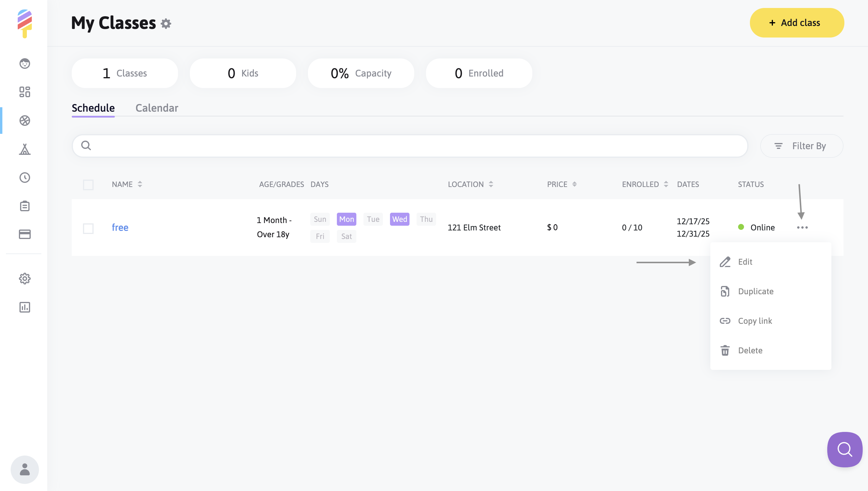The image size is (868, 491).
Task: Open the kids face icon in sidebar
Action: [x=25, y=64]
